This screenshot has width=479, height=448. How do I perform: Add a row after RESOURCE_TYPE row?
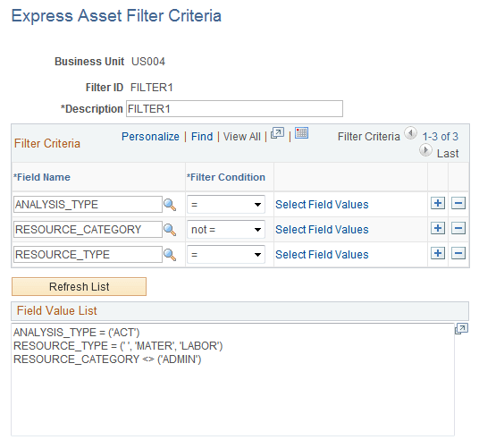pos(438,253)
